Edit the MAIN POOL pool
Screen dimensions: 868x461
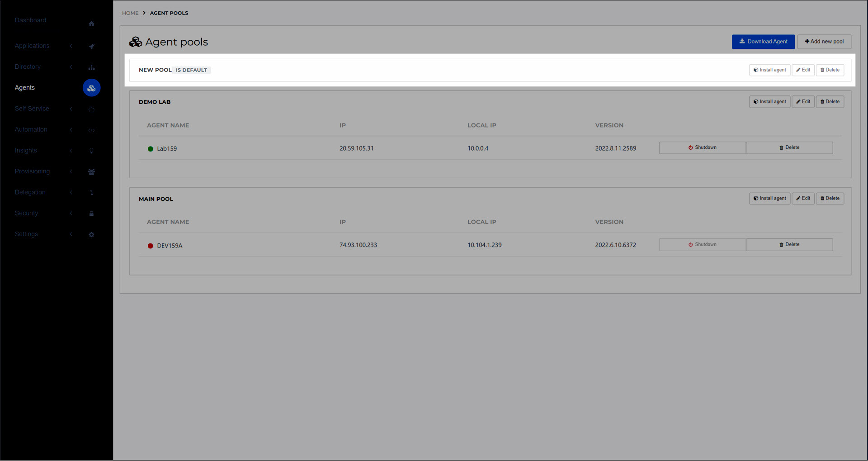[803, 199]
